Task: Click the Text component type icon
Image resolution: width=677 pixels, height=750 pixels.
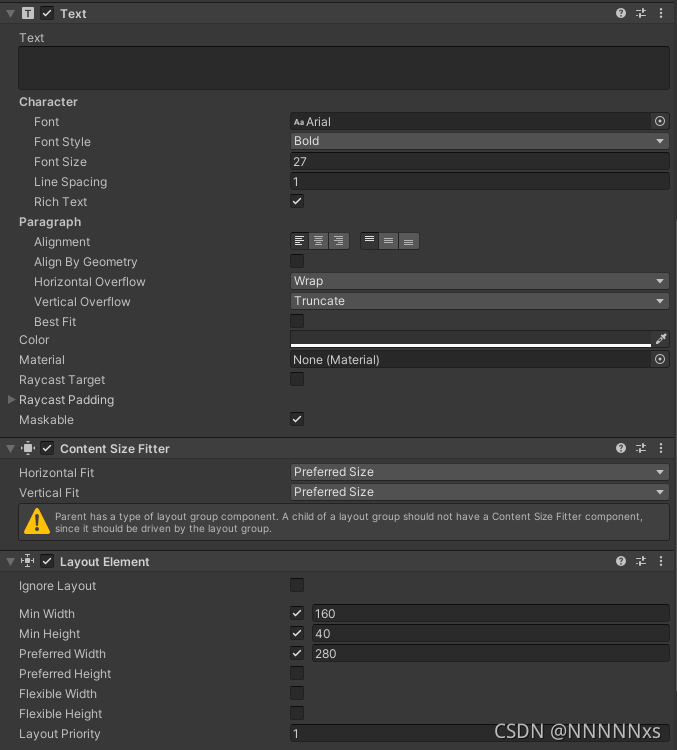Action: point(28,13)
